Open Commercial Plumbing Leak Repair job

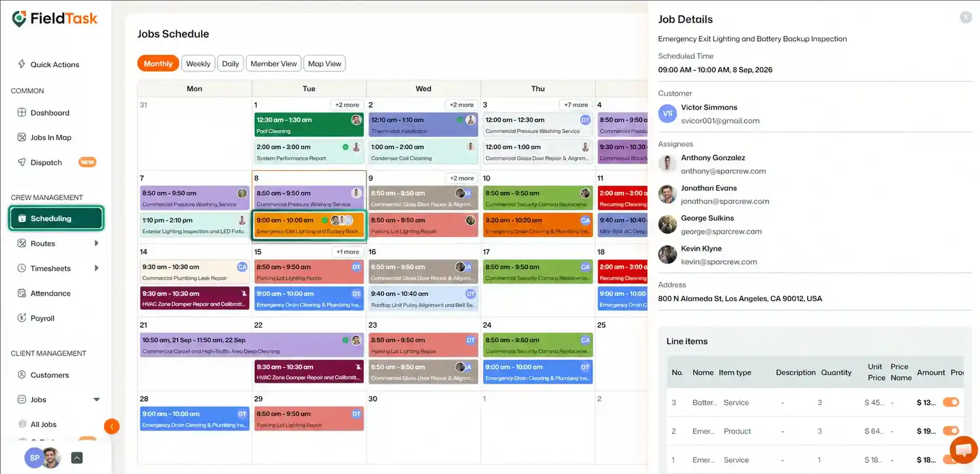194,272
